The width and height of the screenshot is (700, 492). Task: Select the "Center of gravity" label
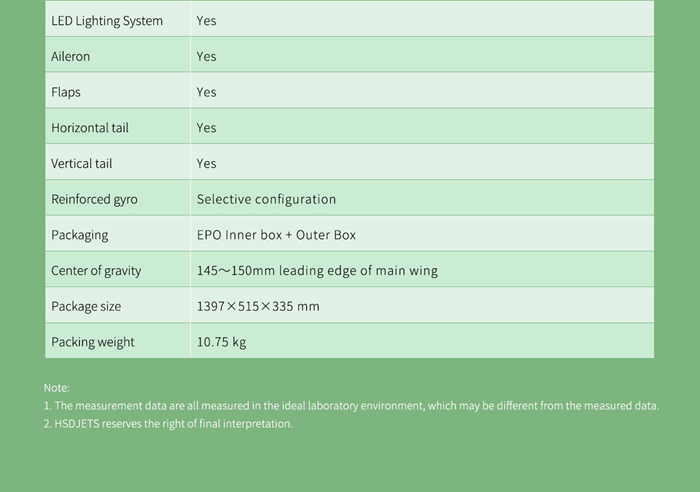pos(96,271)
